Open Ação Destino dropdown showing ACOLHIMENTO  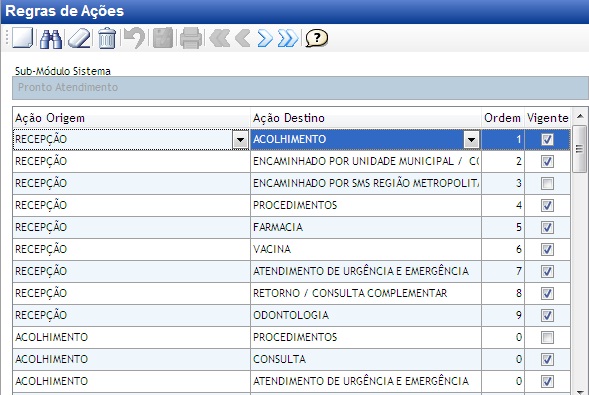[x=471, y=140]
